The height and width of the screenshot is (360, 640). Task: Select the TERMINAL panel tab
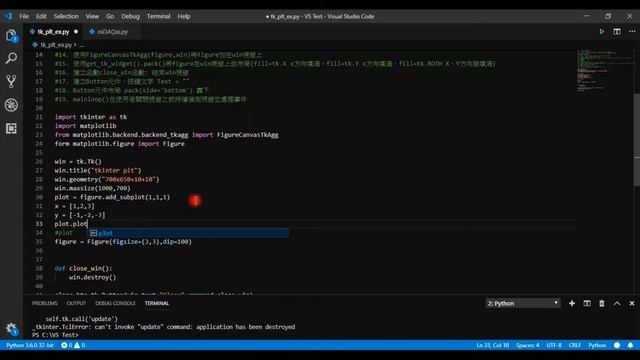tap(157, 303)
